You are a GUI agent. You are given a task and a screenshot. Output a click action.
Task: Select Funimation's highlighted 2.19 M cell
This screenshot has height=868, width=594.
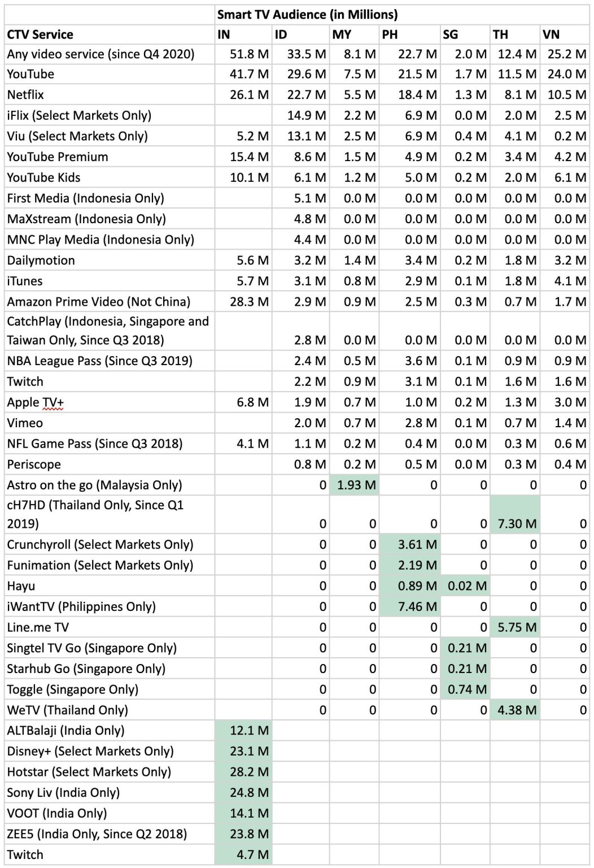pyautogui.click(x=409, y=565)
